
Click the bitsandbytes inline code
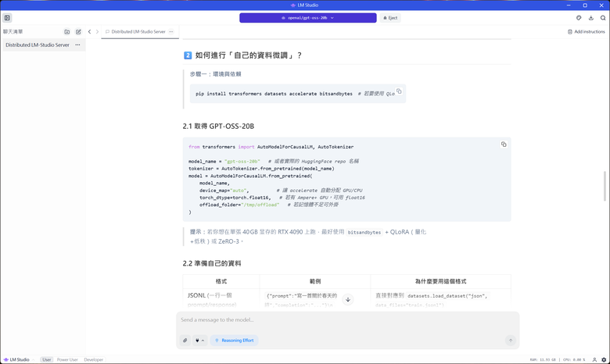coord(364,232)
